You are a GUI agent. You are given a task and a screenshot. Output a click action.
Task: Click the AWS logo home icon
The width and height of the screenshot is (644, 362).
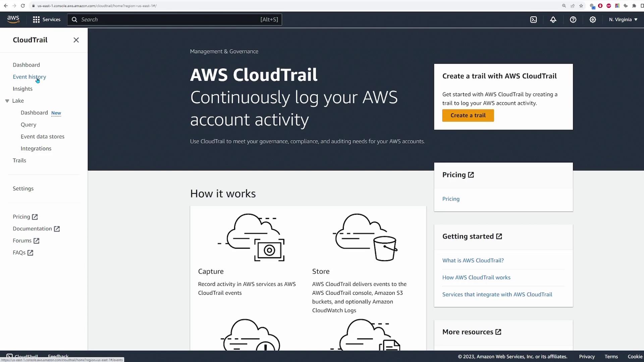(x=13, y=19)
